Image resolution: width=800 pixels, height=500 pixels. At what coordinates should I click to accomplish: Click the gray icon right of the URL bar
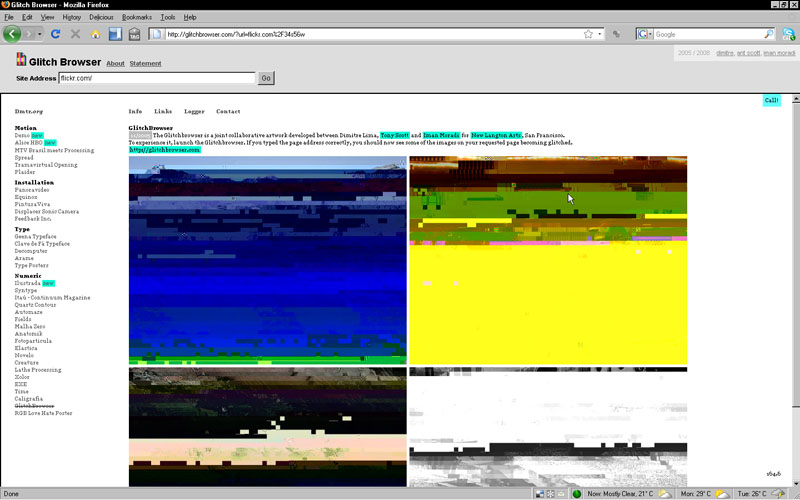click(616, 34)
